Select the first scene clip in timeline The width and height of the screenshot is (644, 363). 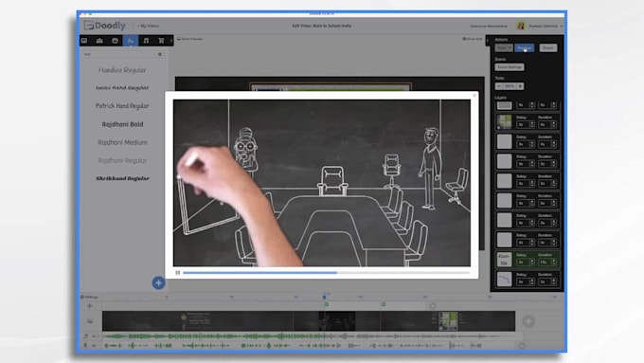[197, 321]
